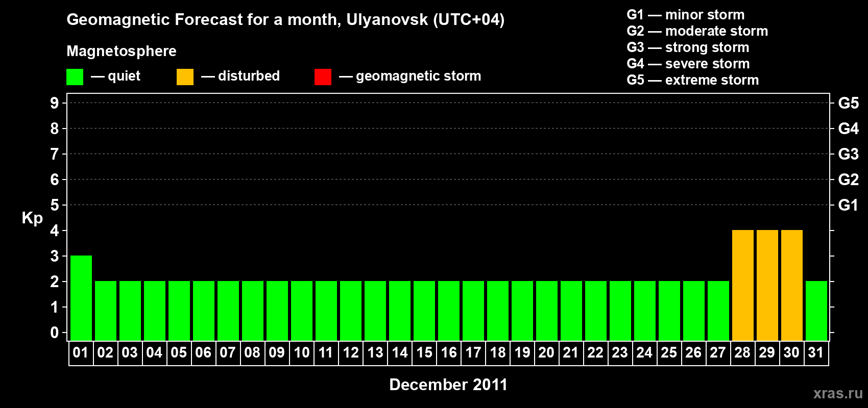The width and height of the screenshot is (868, 408).
Task: Click the date label 05 on the x-axis
Action: tap(179, 353)
